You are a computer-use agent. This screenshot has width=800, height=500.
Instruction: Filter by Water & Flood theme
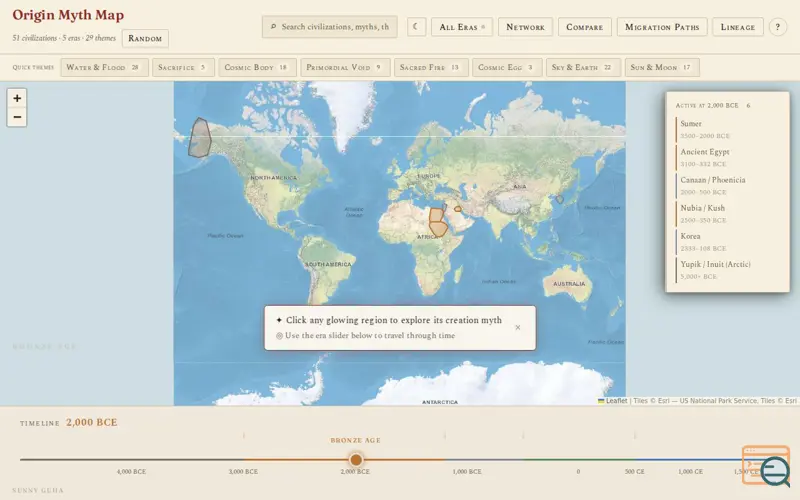click(x=104, y=67)
